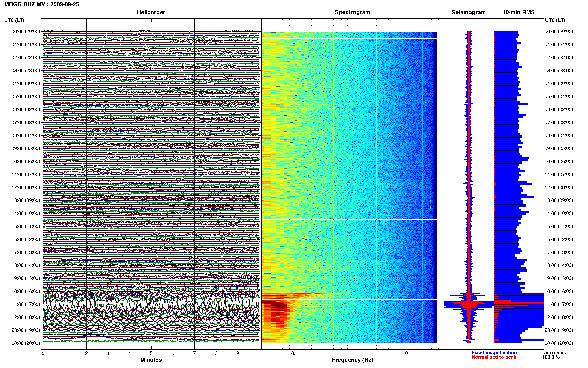Screen dimensions: 588x368
Task: Click left time label '21:00 (17:00)'
Action: (x=26, y=304)
